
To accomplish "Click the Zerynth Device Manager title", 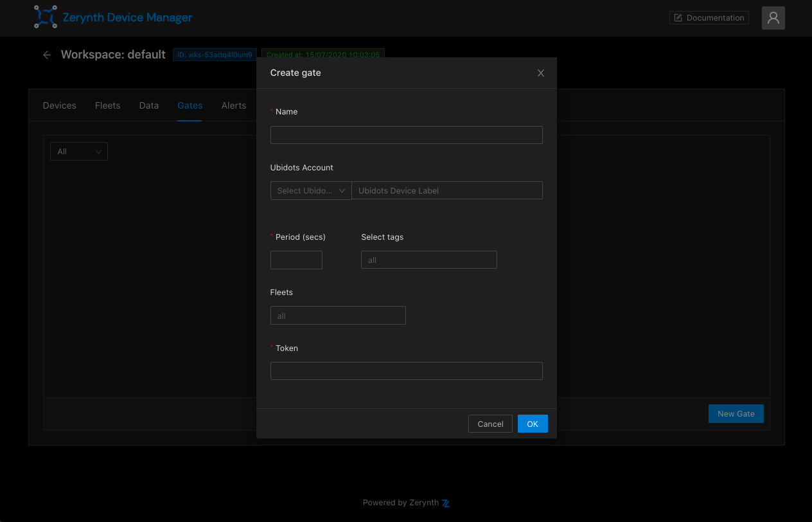I will point(127,17).
